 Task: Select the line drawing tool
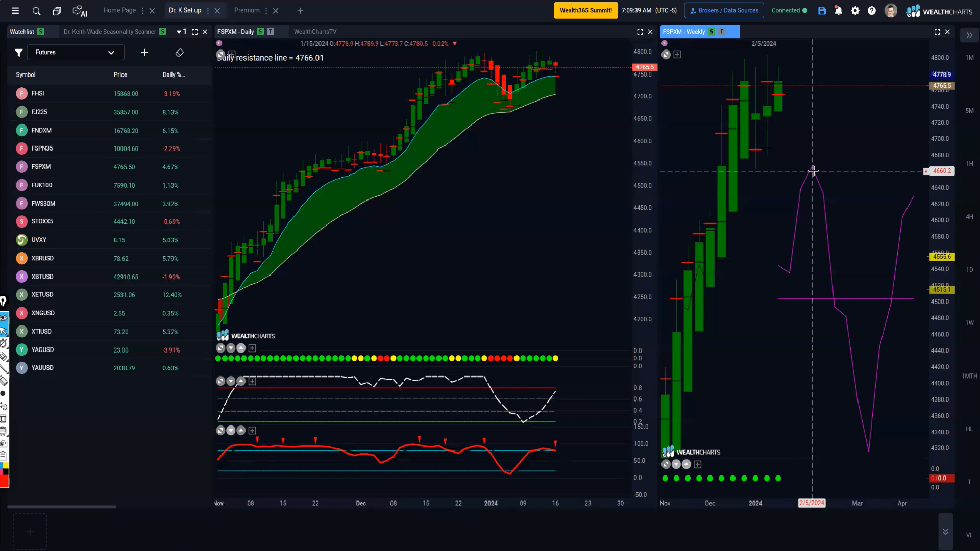point(3,369)
